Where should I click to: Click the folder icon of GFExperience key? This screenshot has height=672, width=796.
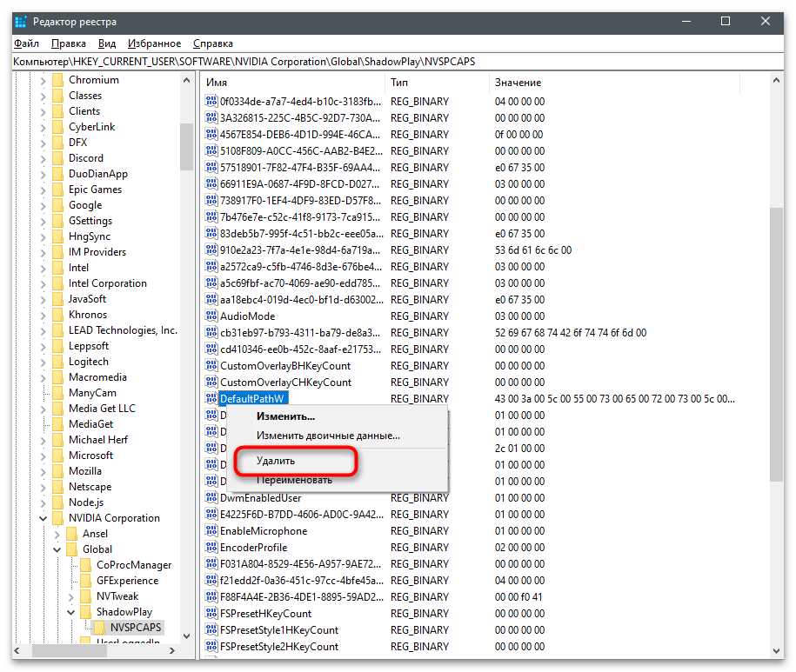(86, 581)
